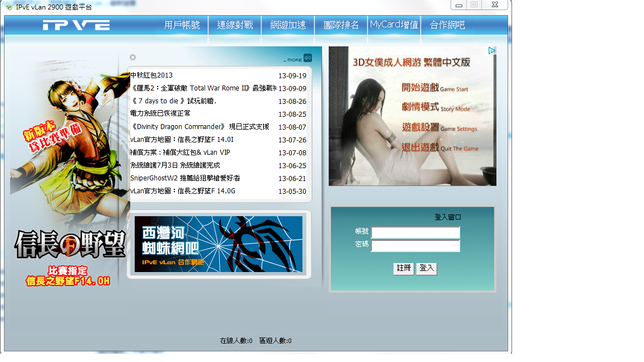The image size is (644, 362).
Task: Open the Divinity Dragon Commander news item
Action: pyautogui.click(x=200, y=126)
